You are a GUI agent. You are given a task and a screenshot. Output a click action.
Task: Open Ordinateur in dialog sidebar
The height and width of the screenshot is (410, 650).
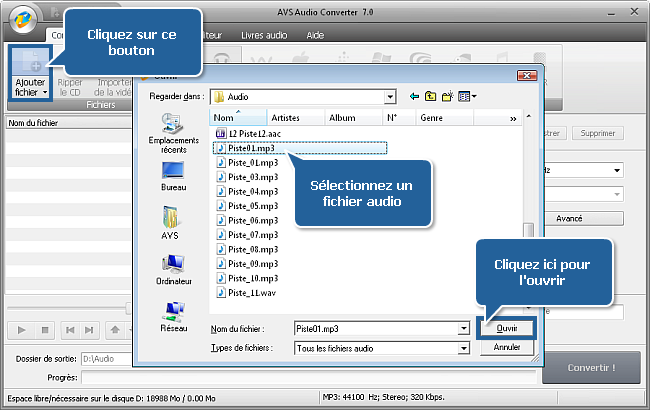pyautogui.click(x=174, y=270)
